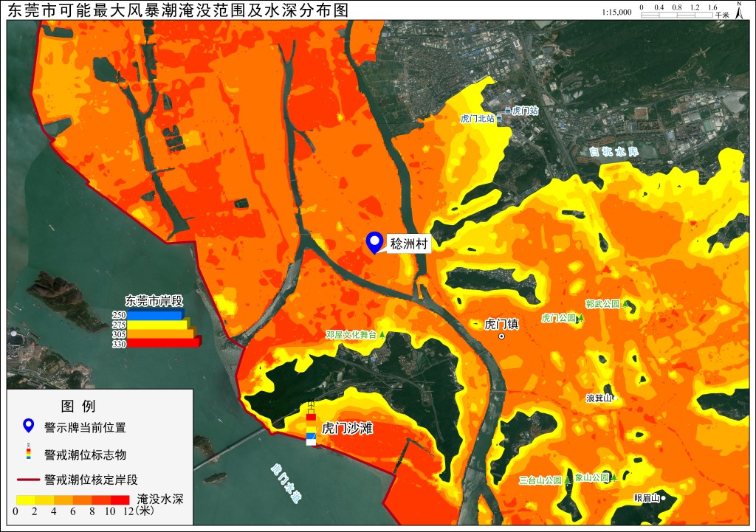Click the tree icon next to 象山公园
756x532 pixels.
tap(614, 477)
